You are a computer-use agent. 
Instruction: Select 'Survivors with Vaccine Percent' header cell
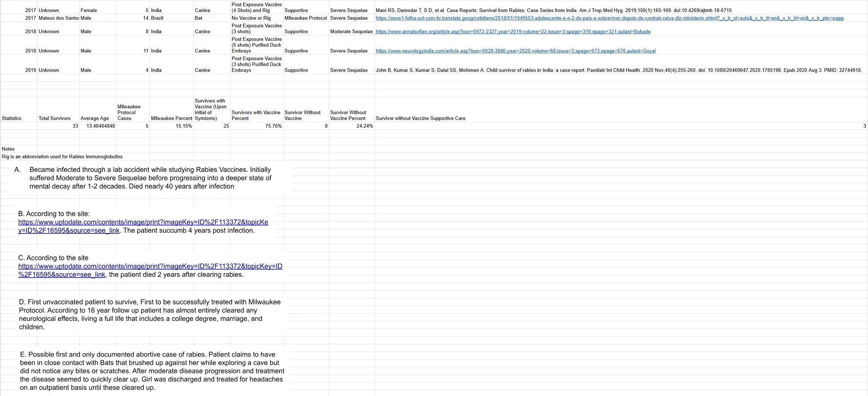click(256, 109)
